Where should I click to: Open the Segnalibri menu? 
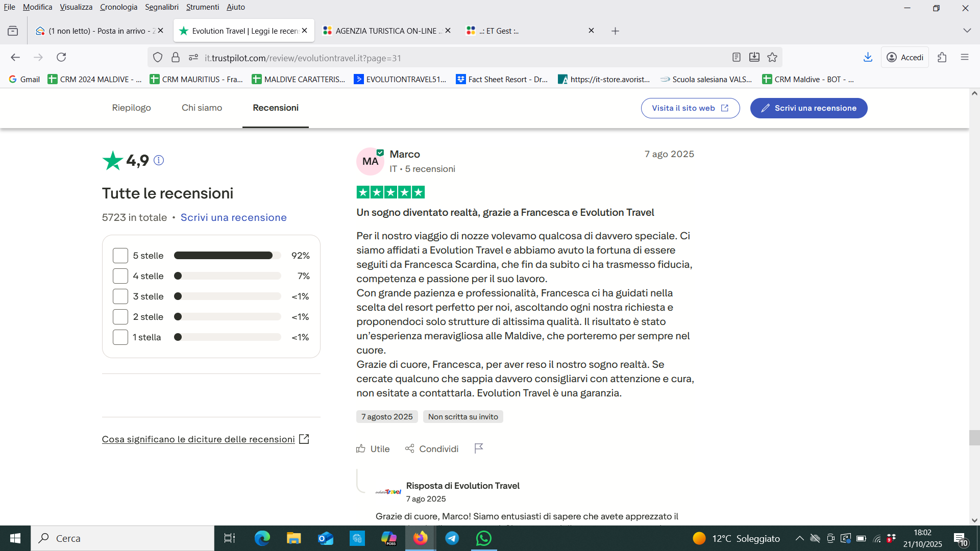[x=162, y=7]
